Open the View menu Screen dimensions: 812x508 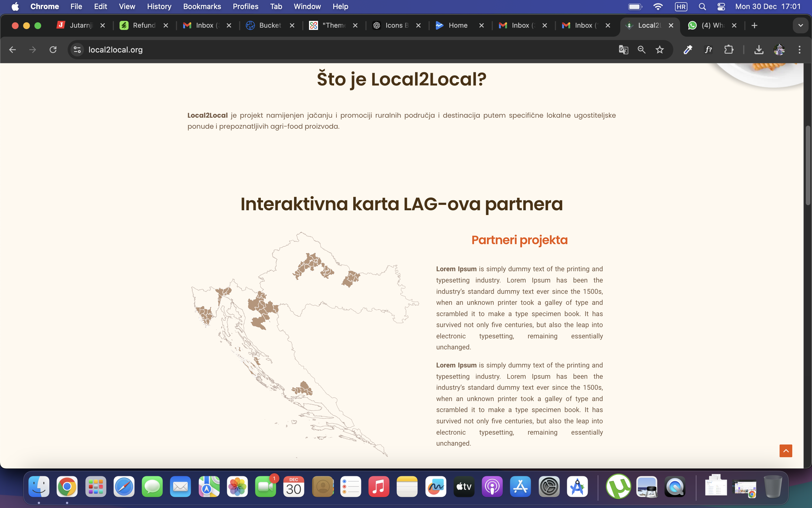click(x=127, y=6)
